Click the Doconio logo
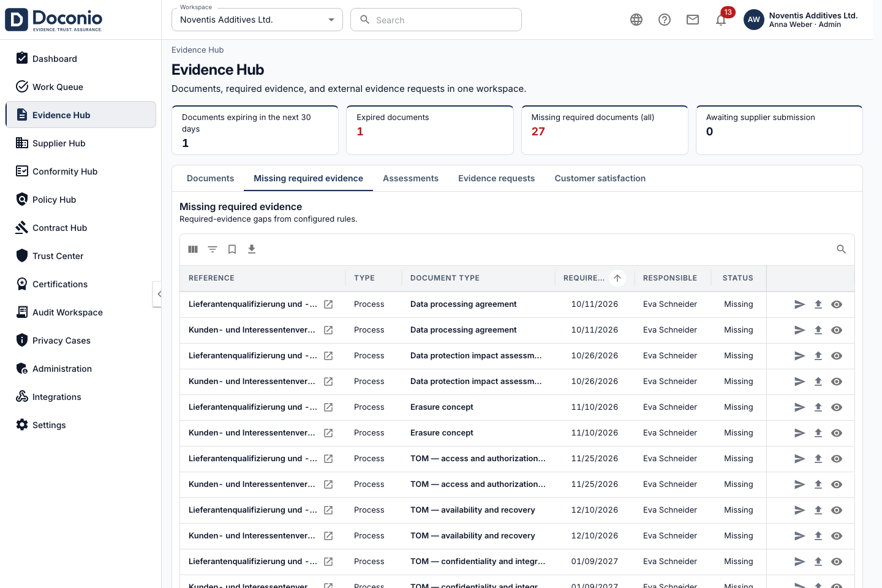882x588 pixels. click(x=54, y=20)
